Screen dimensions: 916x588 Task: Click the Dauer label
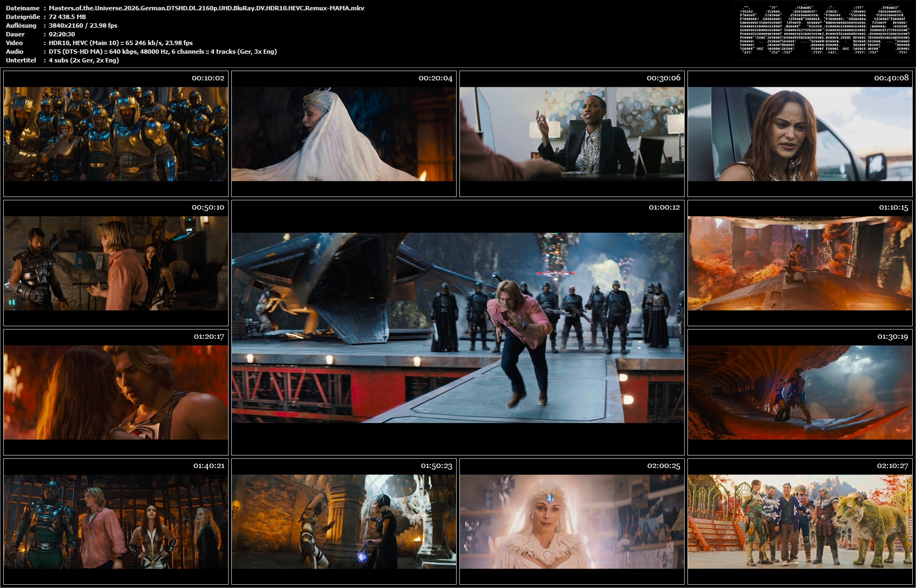point(15,34)
